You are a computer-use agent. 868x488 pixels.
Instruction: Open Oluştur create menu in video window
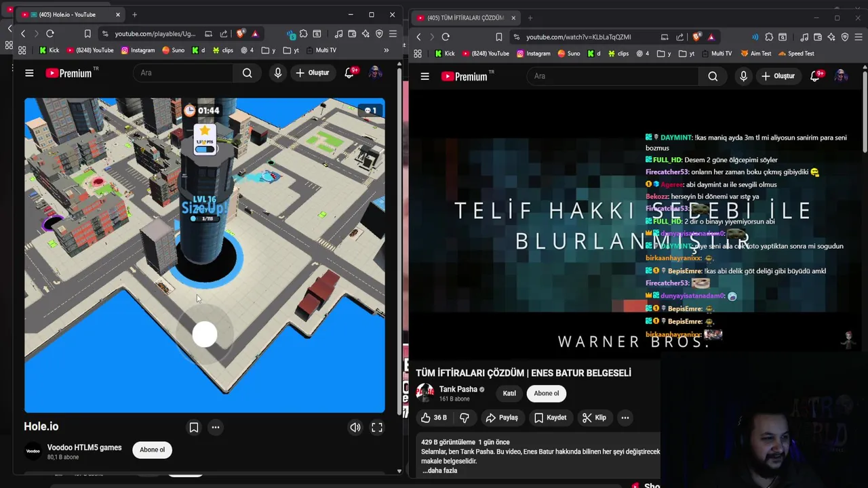[x=778, y=77]
